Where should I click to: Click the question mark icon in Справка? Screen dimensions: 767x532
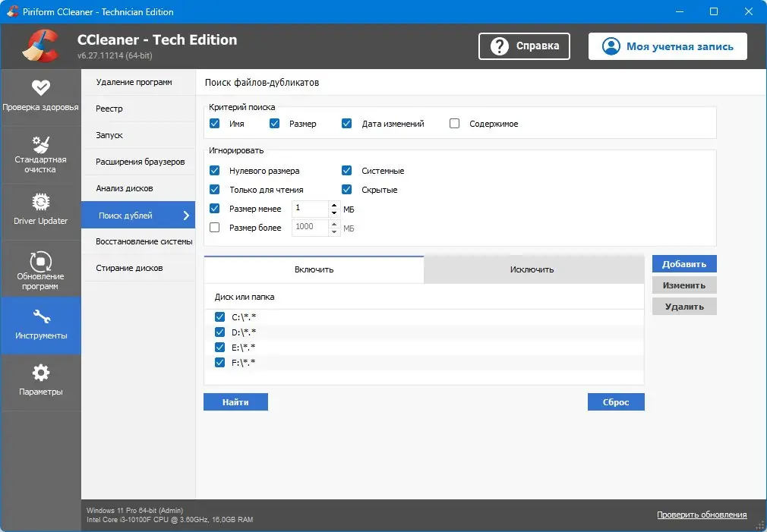(x=499, y=46)
